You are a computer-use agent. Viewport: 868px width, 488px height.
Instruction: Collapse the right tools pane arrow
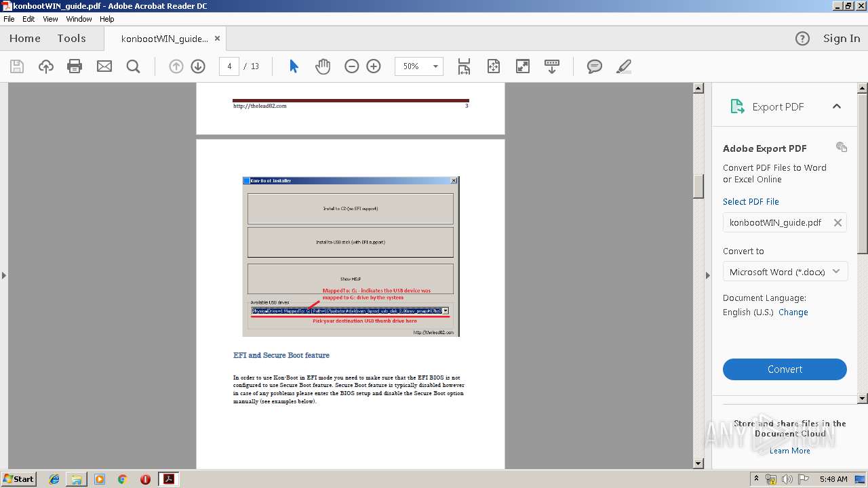(x=708, y=275)
